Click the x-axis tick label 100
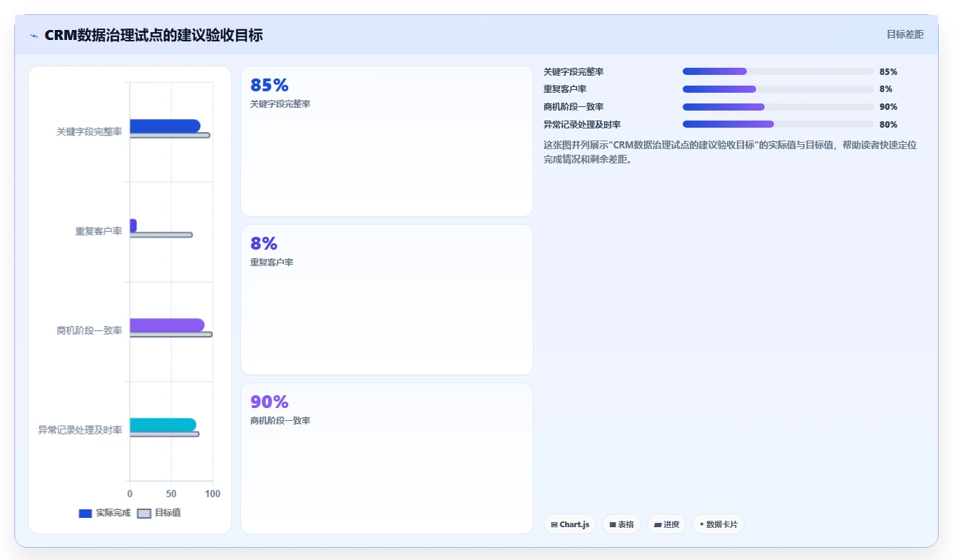Viewport: 953px width, 560px height. coord(213,494)
